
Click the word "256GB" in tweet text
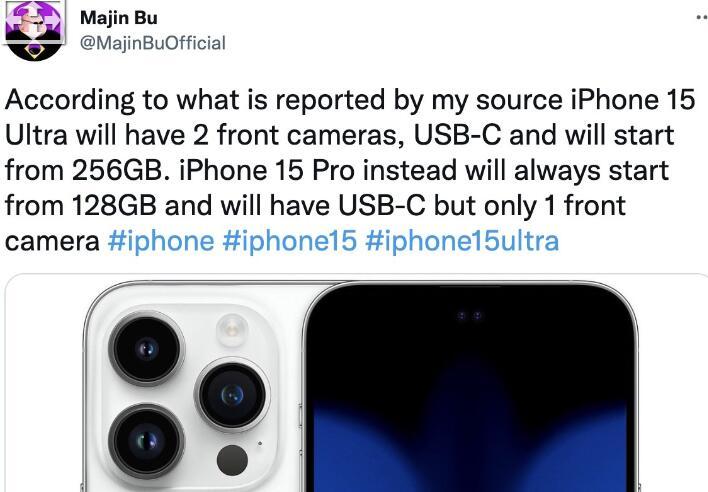(121, 170)
